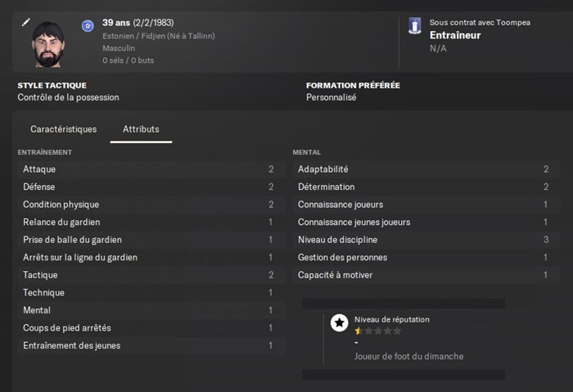Click the reputation star circle icon
573x392 pixels.
coord(339,322)
